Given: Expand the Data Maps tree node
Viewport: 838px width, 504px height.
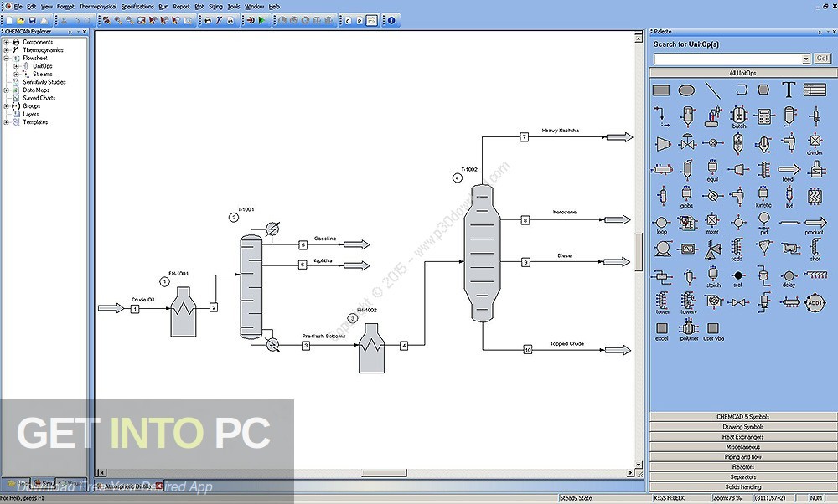Looking at the screenshot, I should point(7,90).
